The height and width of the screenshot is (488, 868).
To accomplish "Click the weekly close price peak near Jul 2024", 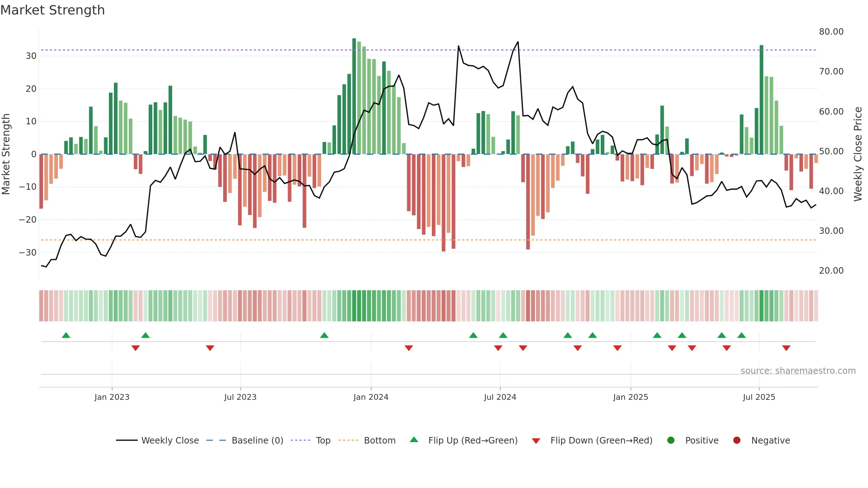I will click(x=518, y=42).
